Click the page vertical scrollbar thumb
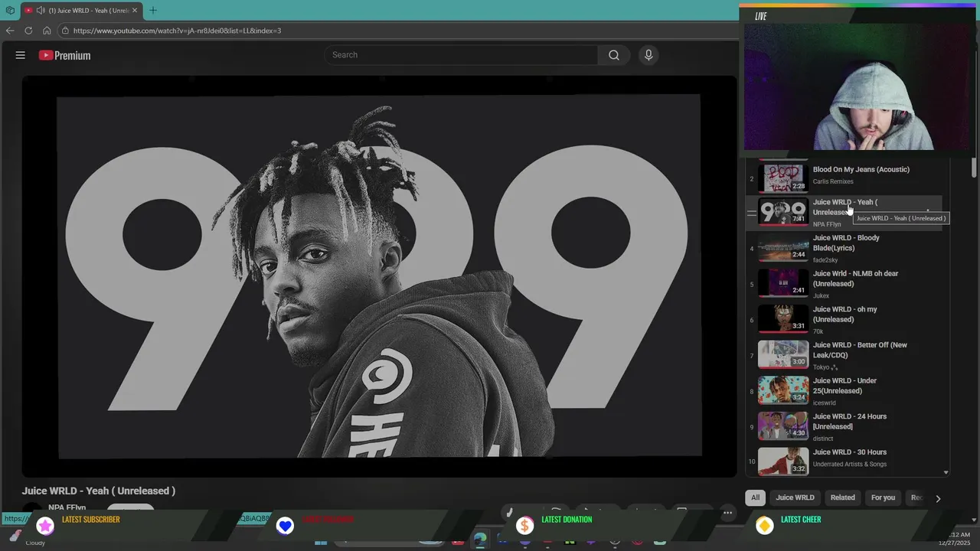 click(x=974, y=168)
